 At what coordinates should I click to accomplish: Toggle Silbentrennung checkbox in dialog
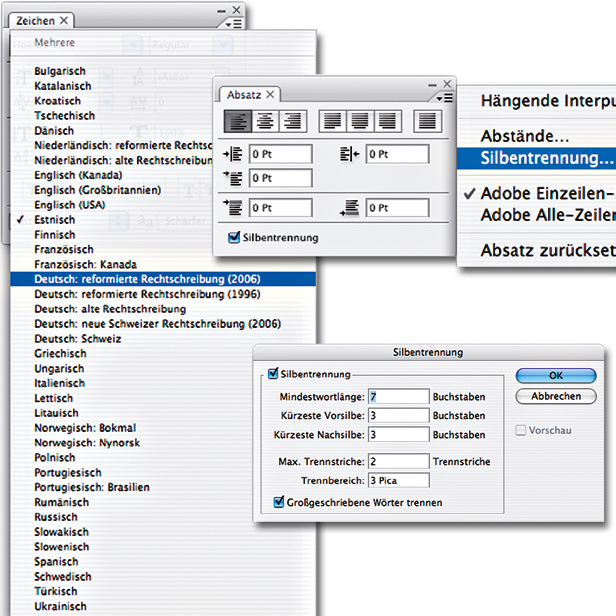(273, 374)
